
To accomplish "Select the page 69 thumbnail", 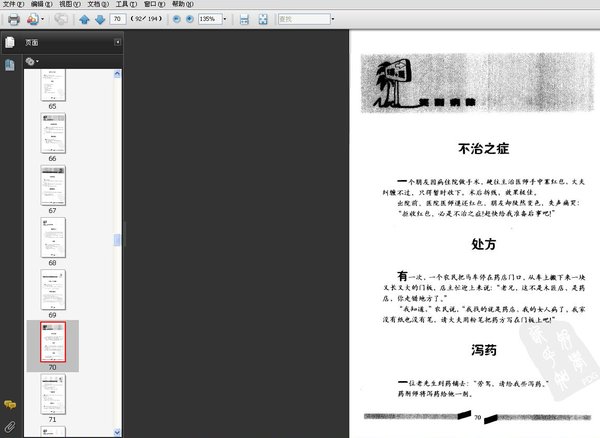I will pos(53,290).
